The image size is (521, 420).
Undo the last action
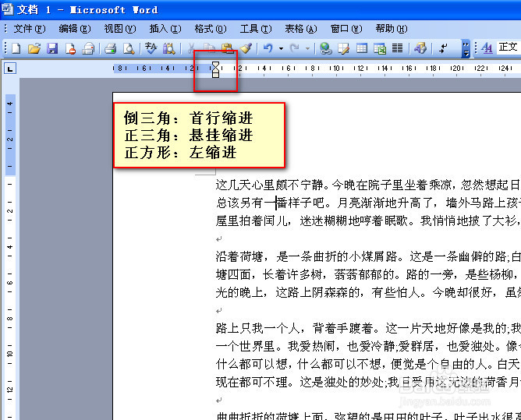point(268,48)
